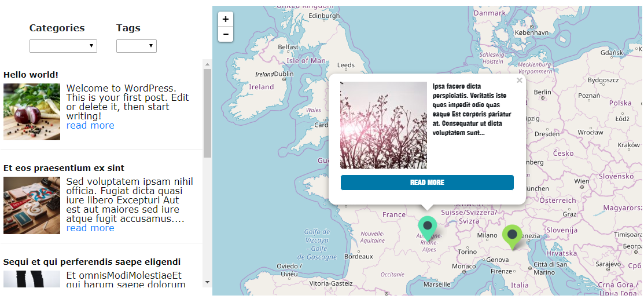Open Sequi et qui perferendis post title
The height and width of the screenshot is (299, 644).
click(92, 262)
